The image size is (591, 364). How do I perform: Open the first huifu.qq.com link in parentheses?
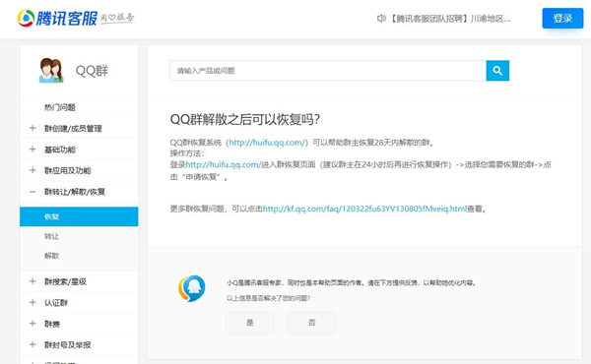(x=268, y=143)
